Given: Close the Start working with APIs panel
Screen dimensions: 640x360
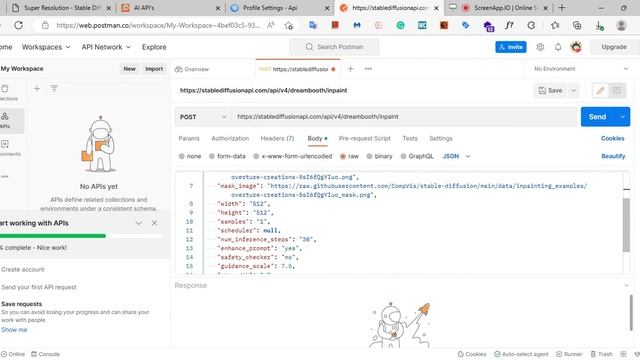Looking at the screenshot, I should [x=154, y=223].
